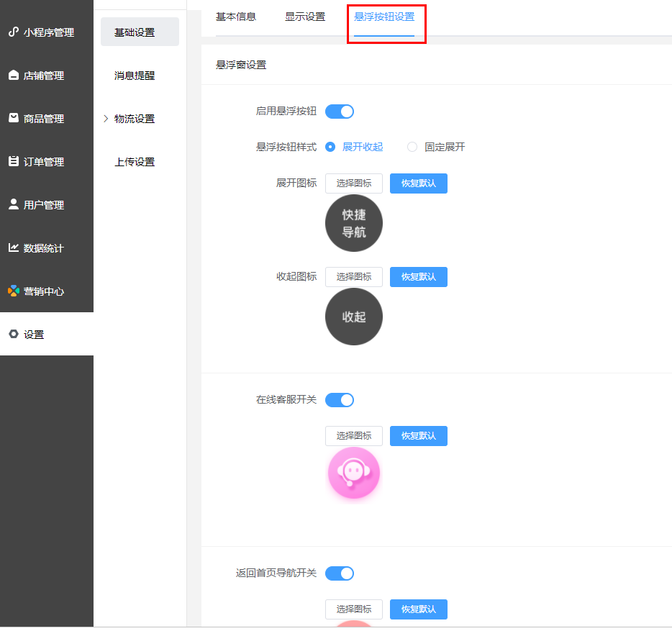Viewport: 672px width, 631px height.
Task: Toggle the 启用悬浮按钮 switch
Action: coord(340,112)
